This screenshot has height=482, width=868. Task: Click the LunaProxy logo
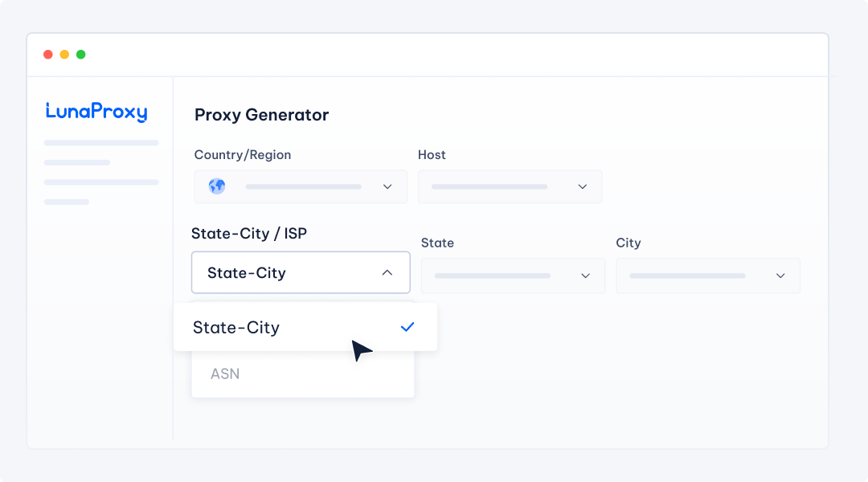pos(96,112)
